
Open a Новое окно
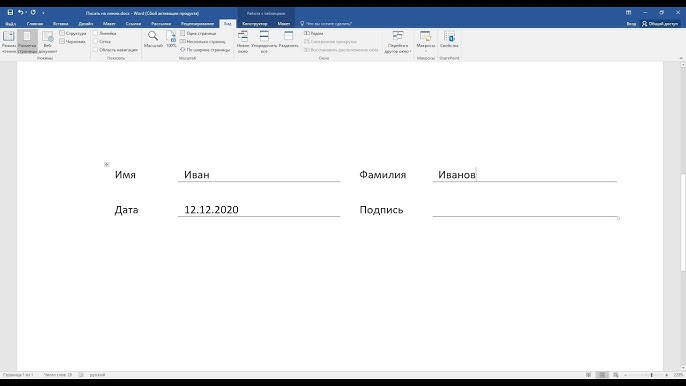243,42
